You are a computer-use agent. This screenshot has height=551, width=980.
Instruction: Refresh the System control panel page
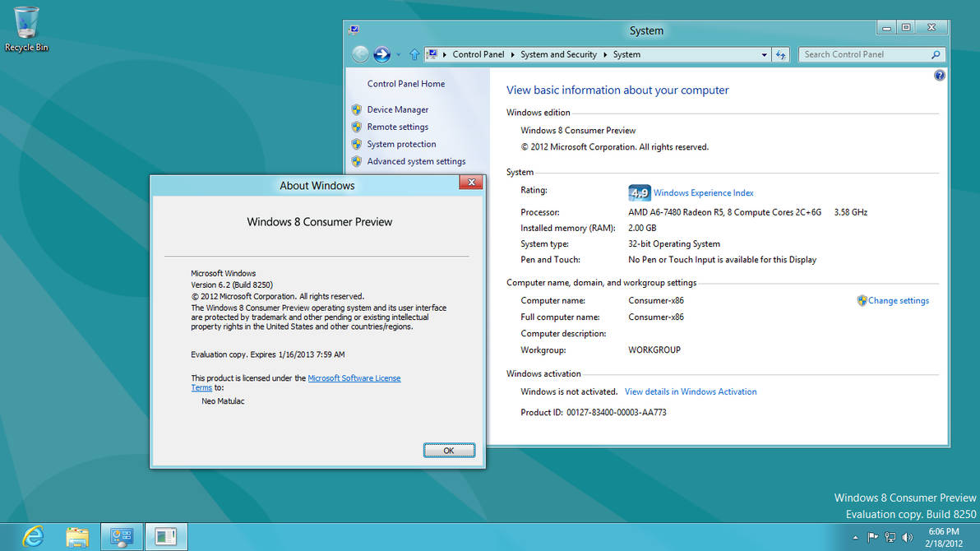tap(780, 55)
